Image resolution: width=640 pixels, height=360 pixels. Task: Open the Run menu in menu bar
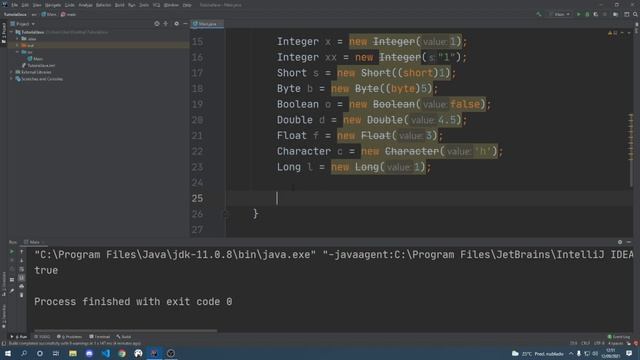point(131,5)
